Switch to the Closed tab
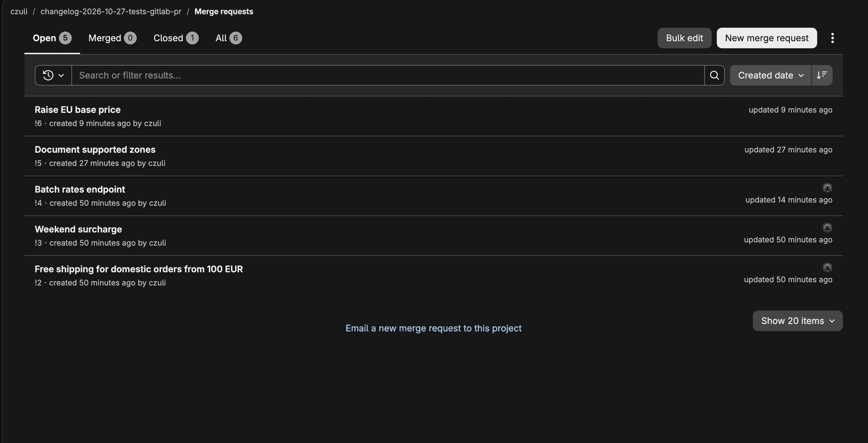This screenshot has height=443, width=868. click(x=176, y=38)
